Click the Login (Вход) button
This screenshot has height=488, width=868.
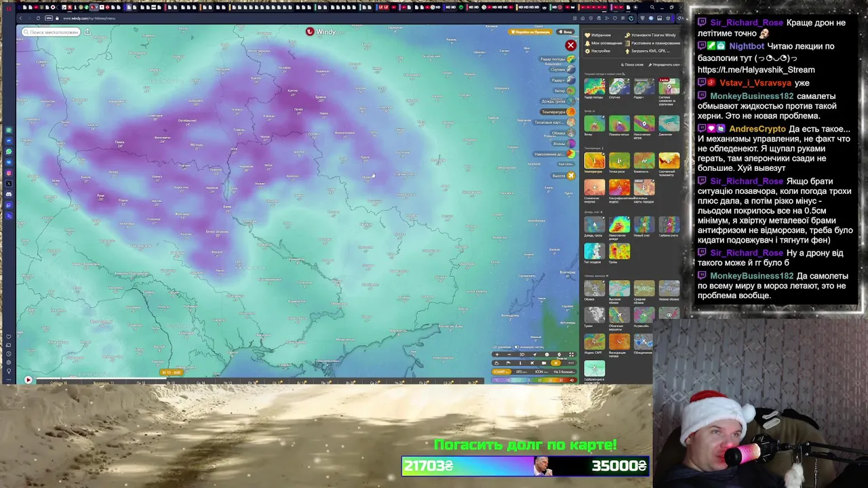click(565, 32)
